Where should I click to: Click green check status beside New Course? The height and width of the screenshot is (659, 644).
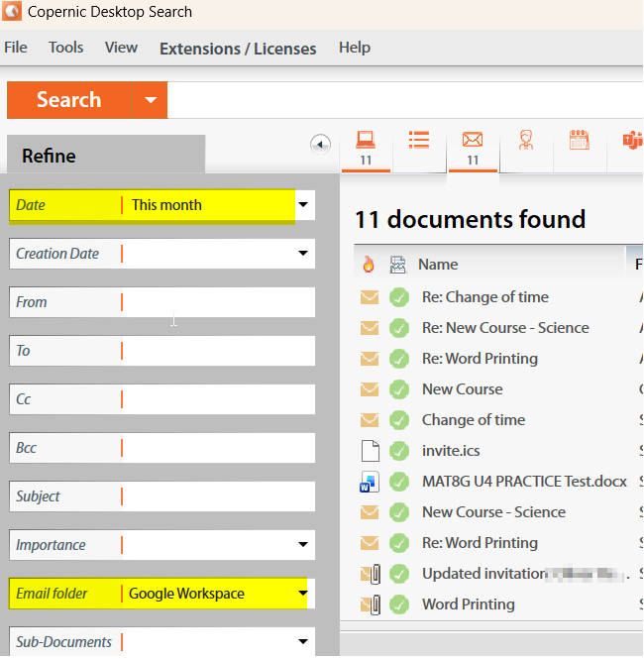point(399,389)
